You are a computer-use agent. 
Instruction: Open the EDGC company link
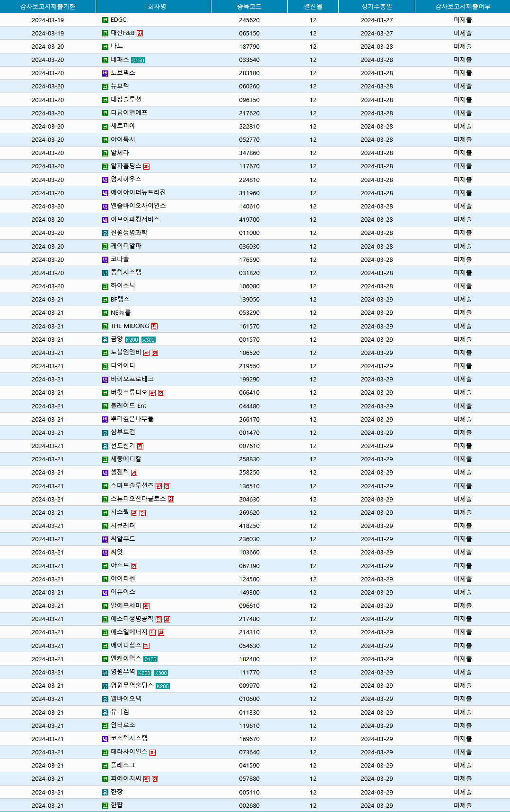pyautogui.click(x=118, y=20)
